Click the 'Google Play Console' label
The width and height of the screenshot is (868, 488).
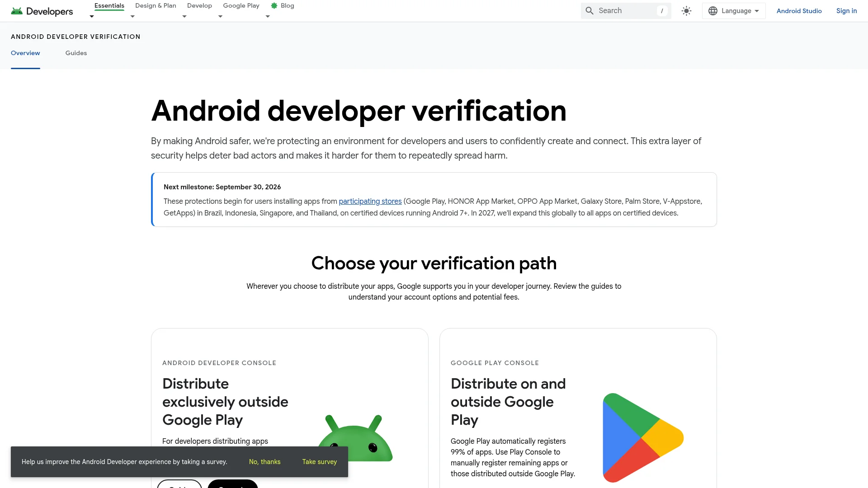click(495, 363)
